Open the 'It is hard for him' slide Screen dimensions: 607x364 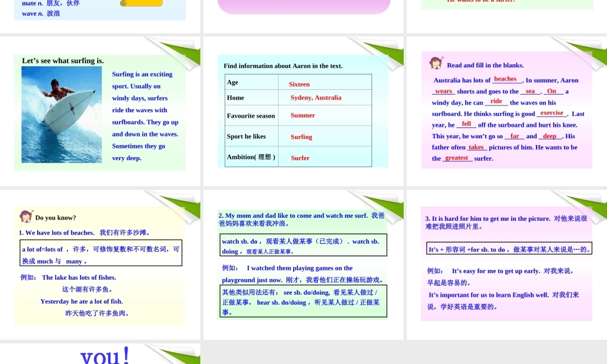pyautogui.click(x=507, y=265)
